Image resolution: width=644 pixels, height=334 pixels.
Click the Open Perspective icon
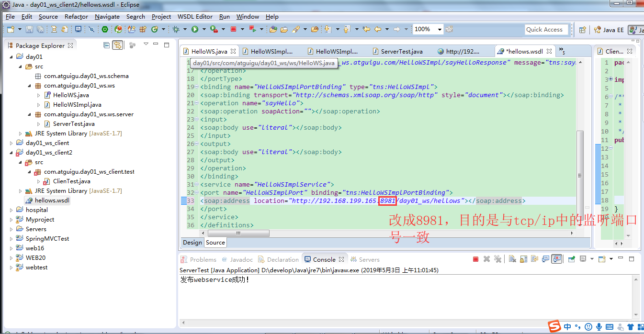pyautogui.click(x=582, y=30)
